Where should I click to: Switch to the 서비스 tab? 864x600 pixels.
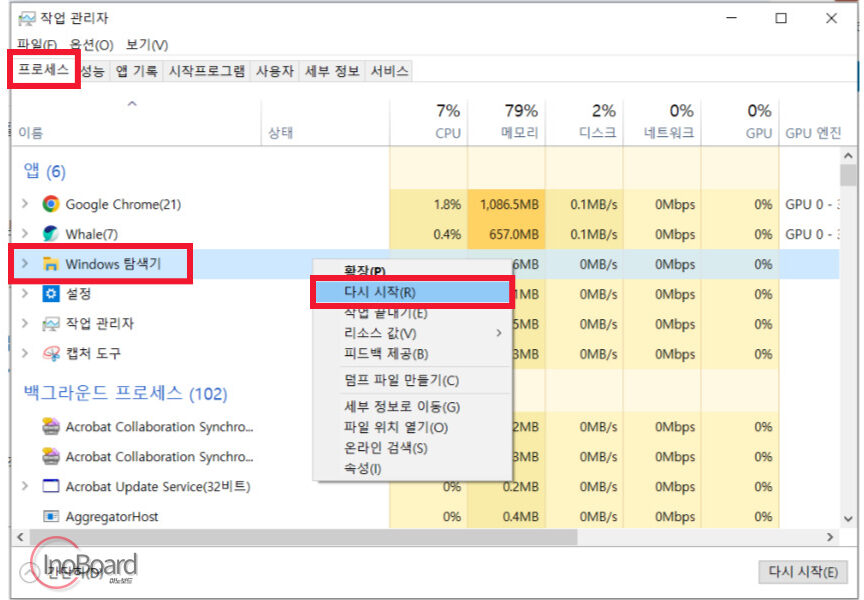389,71
